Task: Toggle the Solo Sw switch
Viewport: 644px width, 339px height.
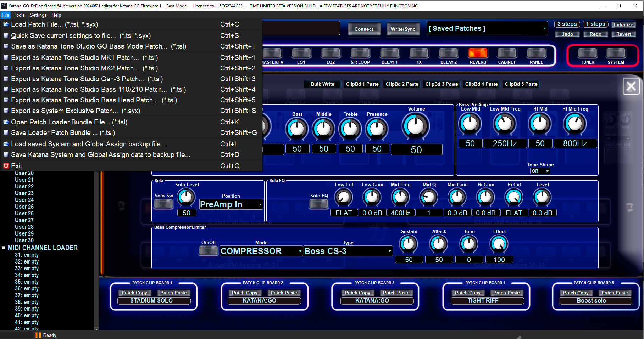Action: point(163,204)
